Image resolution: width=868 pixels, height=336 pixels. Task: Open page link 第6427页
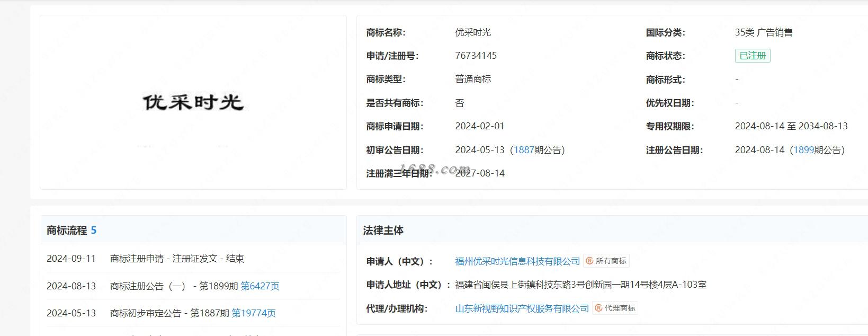pyautogui.click(x=260, y=286)
